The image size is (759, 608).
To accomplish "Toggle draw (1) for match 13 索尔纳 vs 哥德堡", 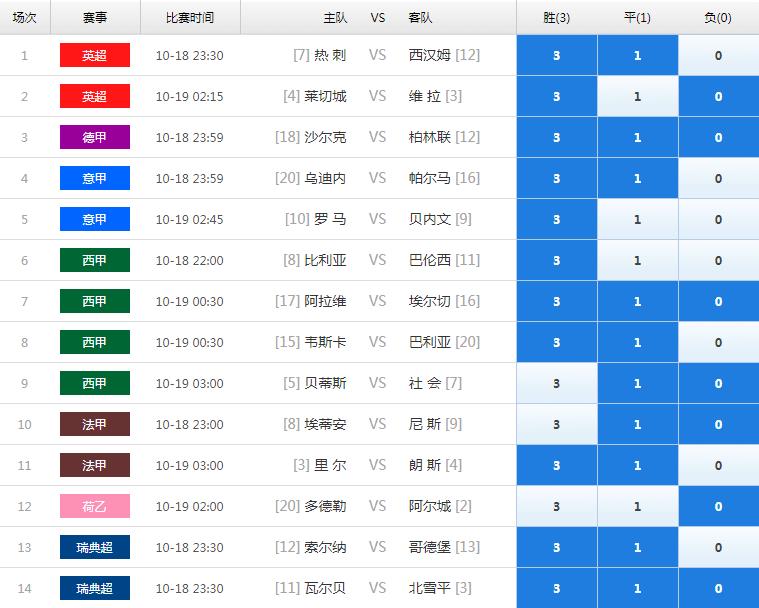I will click(x=638, y=547).
